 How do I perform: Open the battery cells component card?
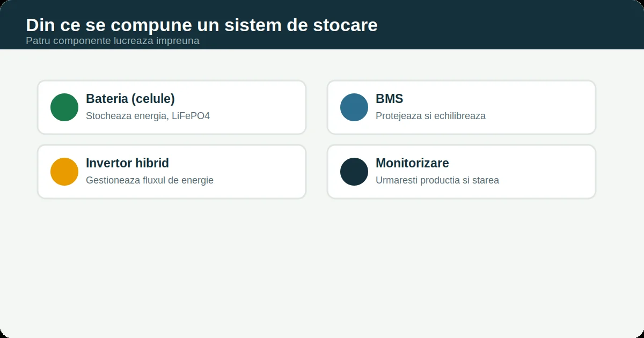pos(172,107)
